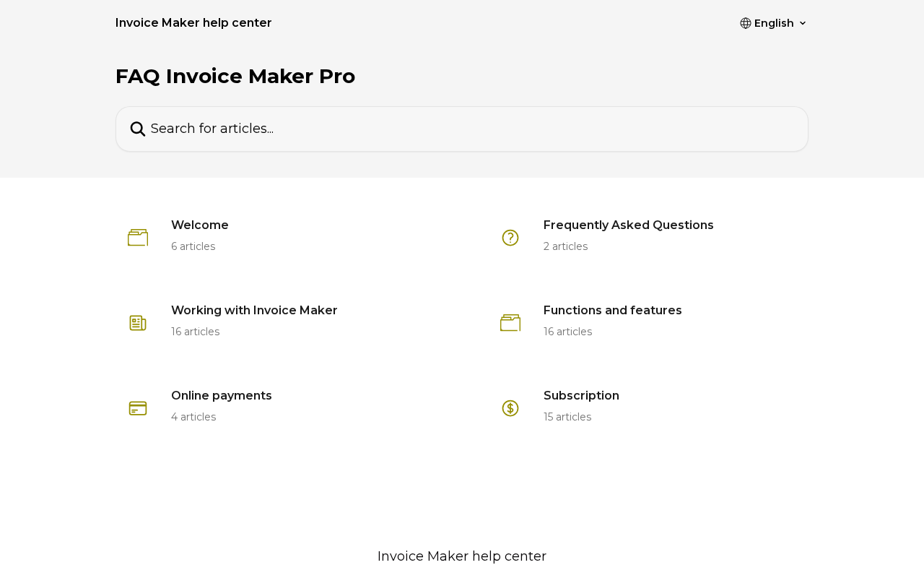Click the newspaper icon for Working with Invoice Maker

pos(138,323)
